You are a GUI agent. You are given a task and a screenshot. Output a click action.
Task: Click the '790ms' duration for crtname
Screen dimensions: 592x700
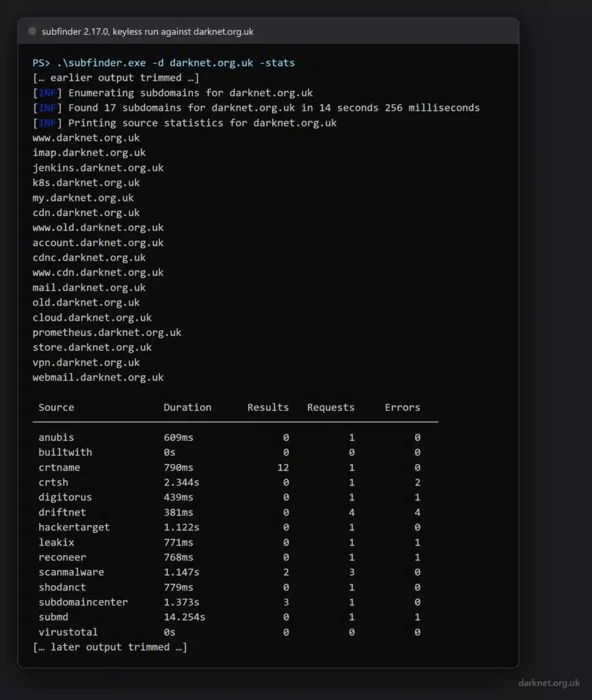click(x=178, y=468)
